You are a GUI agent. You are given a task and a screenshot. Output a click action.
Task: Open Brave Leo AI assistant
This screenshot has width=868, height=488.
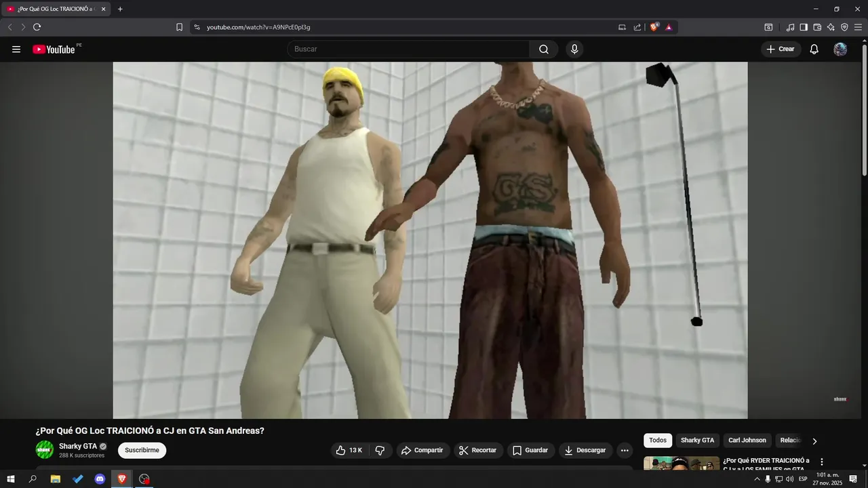click(x=831, y=27)
